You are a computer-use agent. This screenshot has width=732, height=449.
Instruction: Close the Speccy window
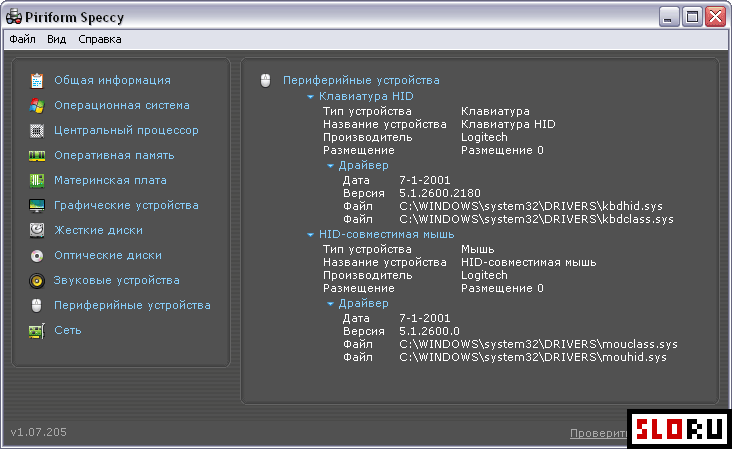point(715,17)
